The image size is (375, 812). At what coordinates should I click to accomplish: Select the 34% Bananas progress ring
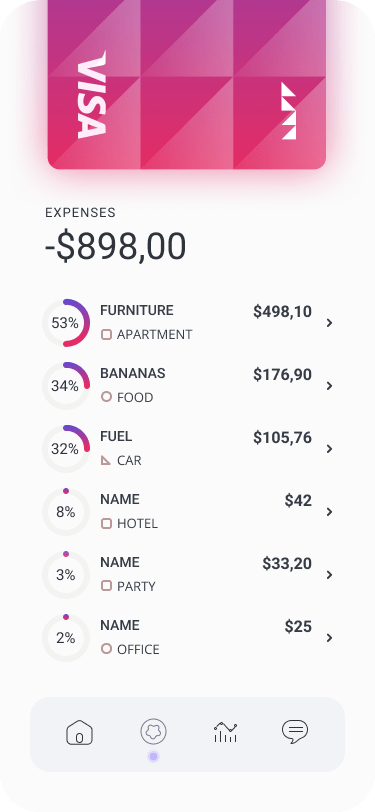[66, 386]
